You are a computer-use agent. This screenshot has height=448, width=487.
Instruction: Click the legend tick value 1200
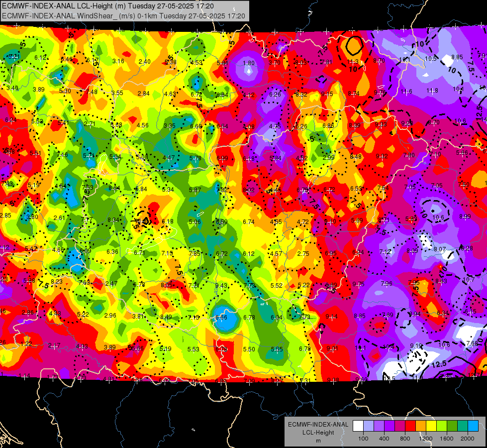426,439
